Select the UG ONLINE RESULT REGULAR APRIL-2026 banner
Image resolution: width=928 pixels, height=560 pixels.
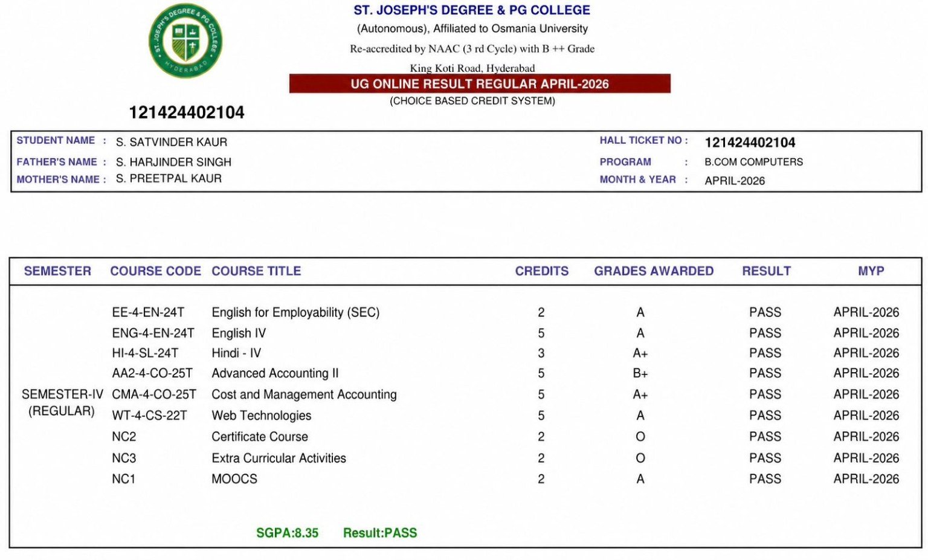[480, 84]
